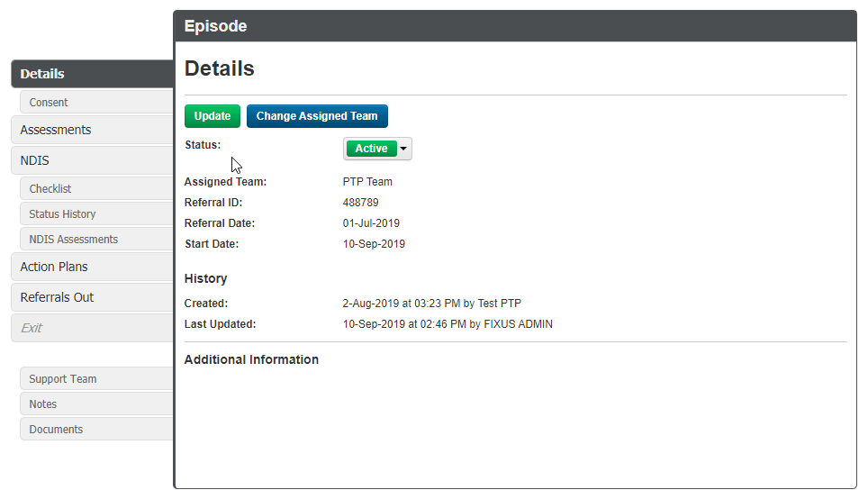Open NDIS Assessments in sidebar

point(97,240)
